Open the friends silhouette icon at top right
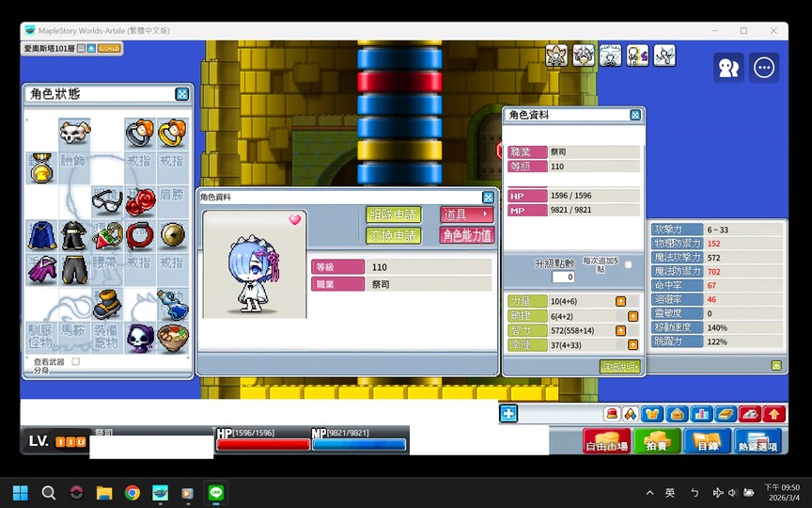812x508 pixels. pyautogui.click(x=728, y=68)
